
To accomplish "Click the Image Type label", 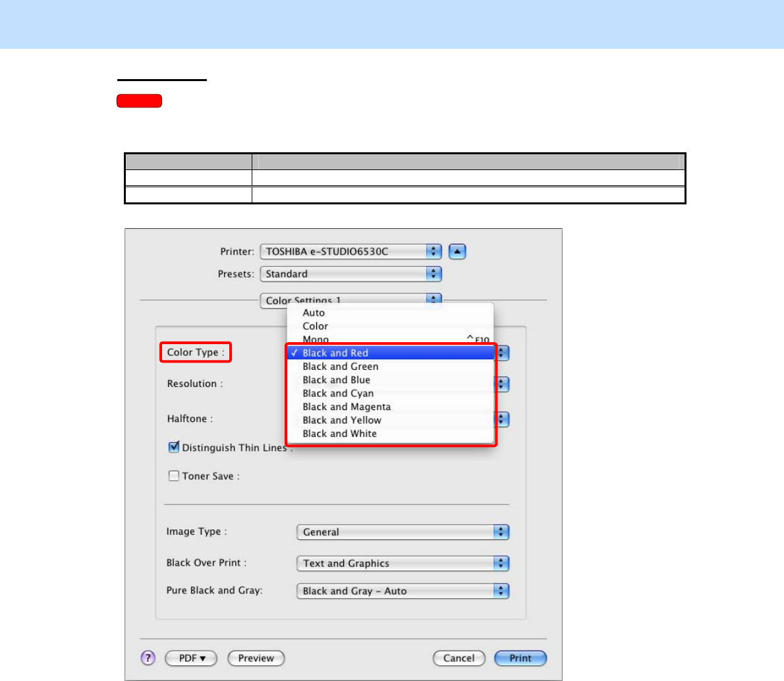I will point(196,531).
